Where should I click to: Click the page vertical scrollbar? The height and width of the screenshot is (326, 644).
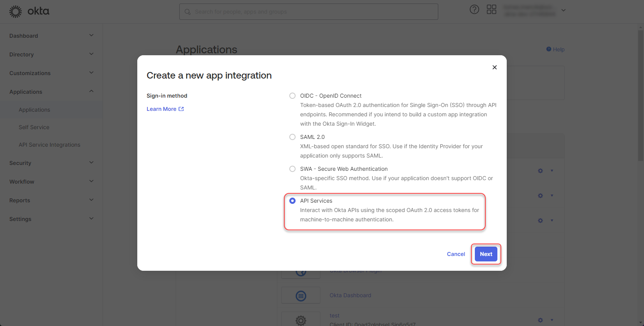640,95
